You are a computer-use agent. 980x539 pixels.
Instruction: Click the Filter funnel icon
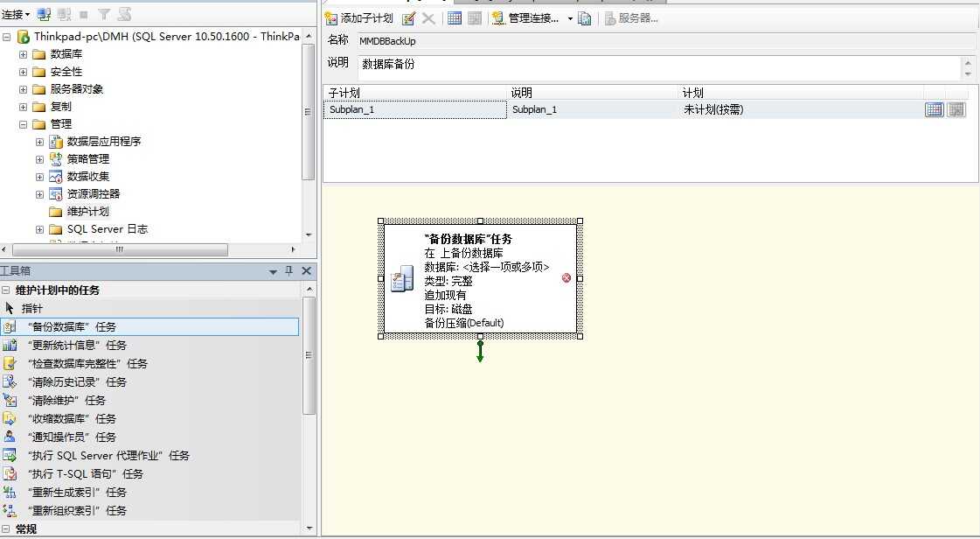point(104,14)
